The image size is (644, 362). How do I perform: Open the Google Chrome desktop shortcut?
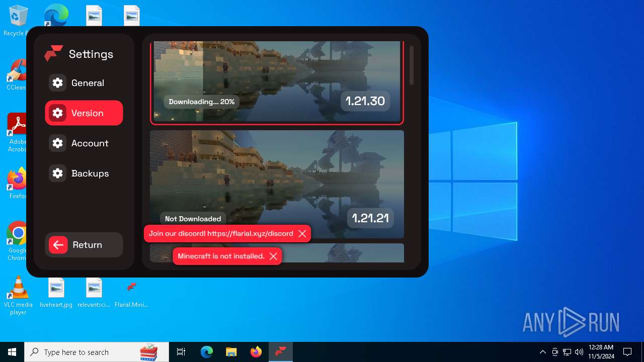tap(18, 241)
